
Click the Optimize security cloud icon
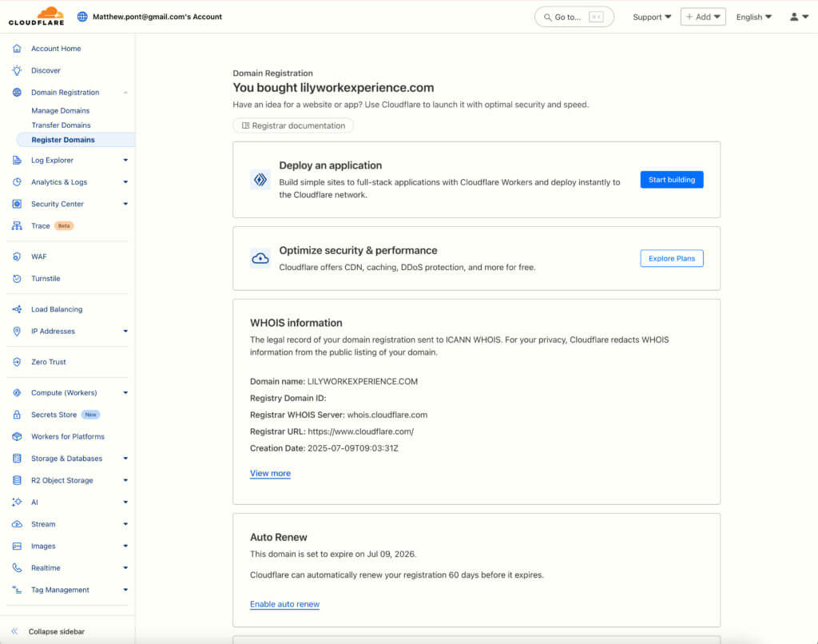tap(260, 258)
